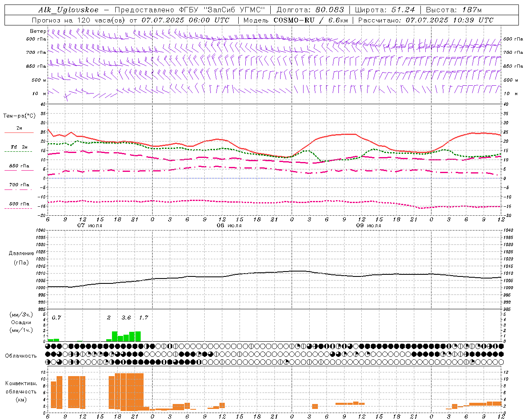The height and width of the screenshot is (420, 525).
Task: Click the 700 гПа temperature legend label
Action: coord(19,185)
